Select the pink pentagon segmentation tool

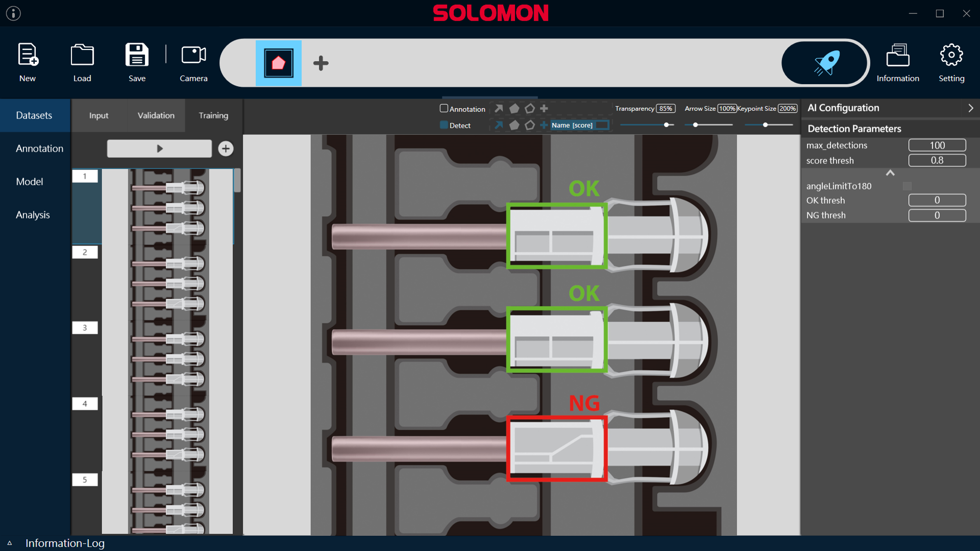tap(278, 63)
